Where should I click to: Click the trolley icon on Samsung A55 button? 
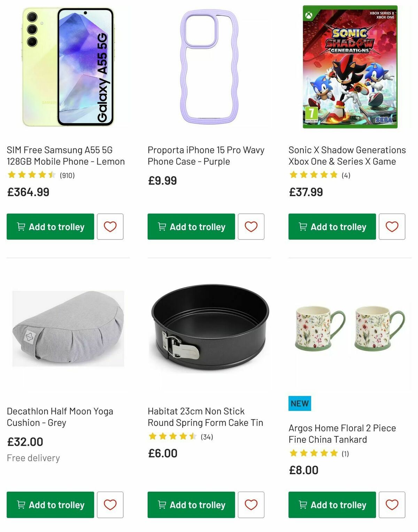pos(22,227)
